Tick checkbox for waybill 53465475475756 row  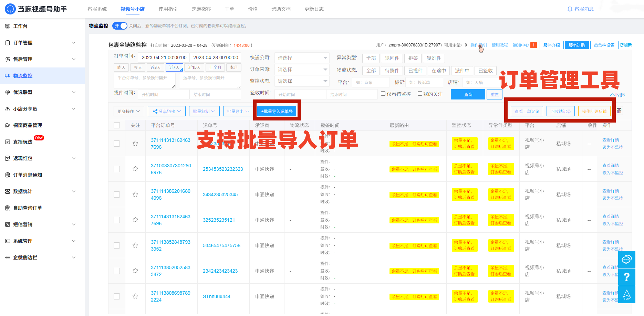click(x=117, y=245)
